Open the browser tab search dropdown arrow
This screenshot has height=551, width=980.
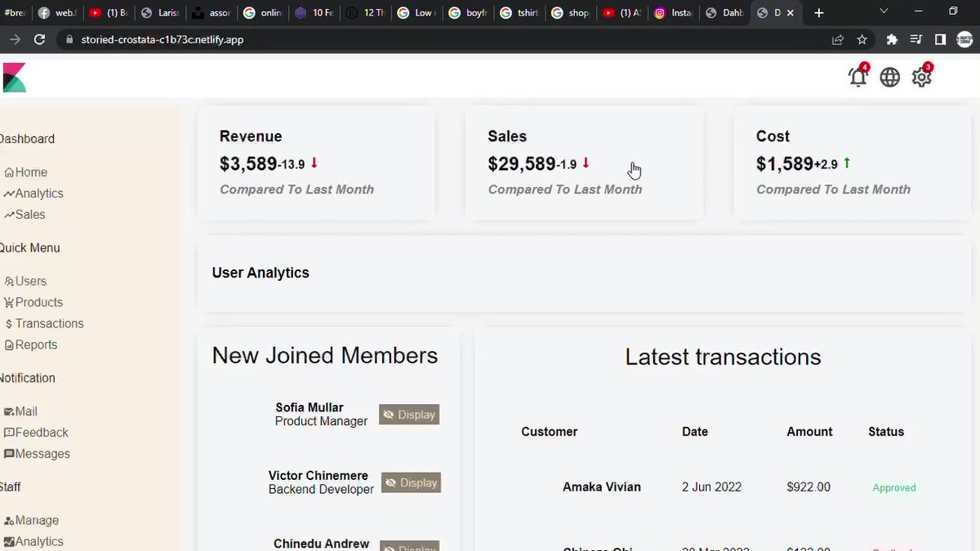[884, 11]
